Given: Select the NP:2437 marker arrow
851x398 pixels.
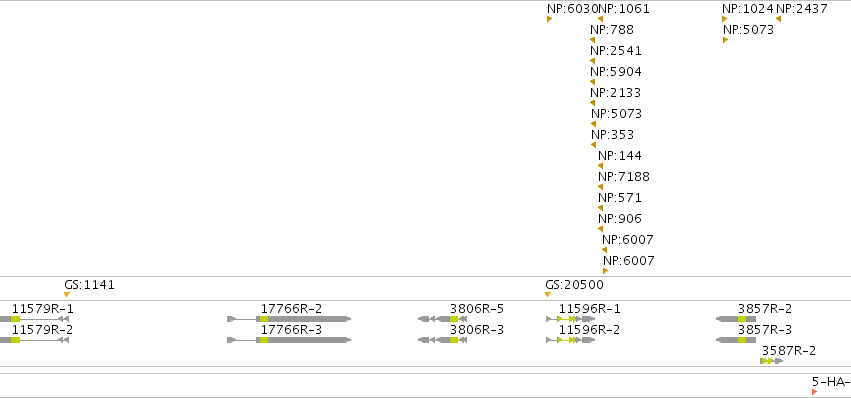Looking at the screenshot, I should [778, 19].
